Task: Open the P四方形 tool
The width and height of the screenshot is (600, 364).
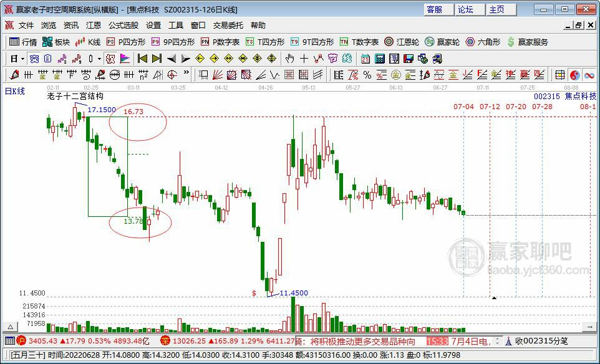Action: point(126,42)
